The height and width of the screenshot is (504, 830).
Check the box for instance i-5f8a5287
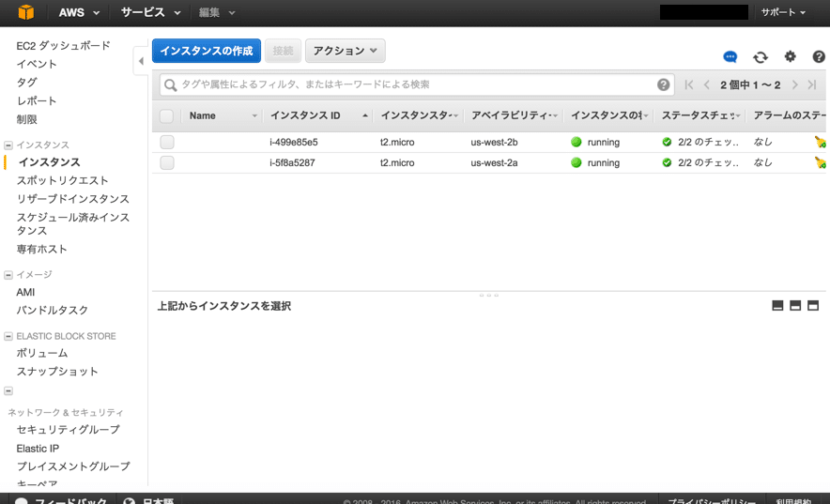tap(167, 162)
